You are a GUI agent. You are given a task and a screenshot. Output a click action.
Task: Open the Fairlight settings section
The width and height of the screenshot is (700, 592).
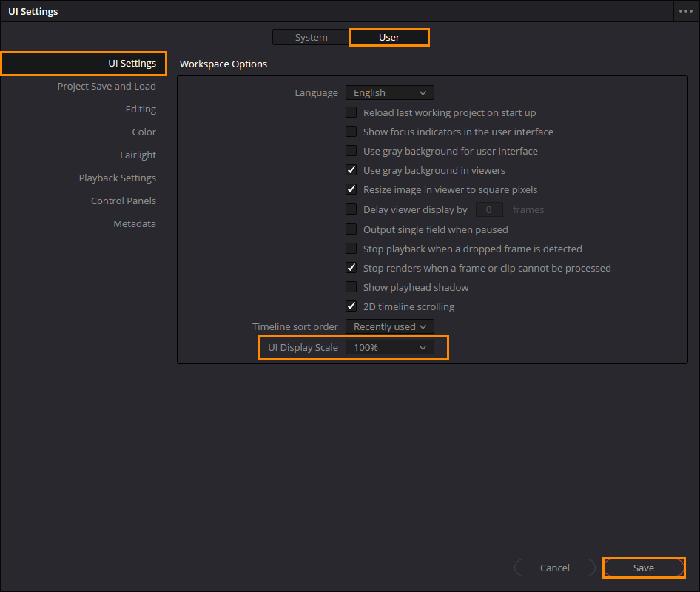coord(138,155)
